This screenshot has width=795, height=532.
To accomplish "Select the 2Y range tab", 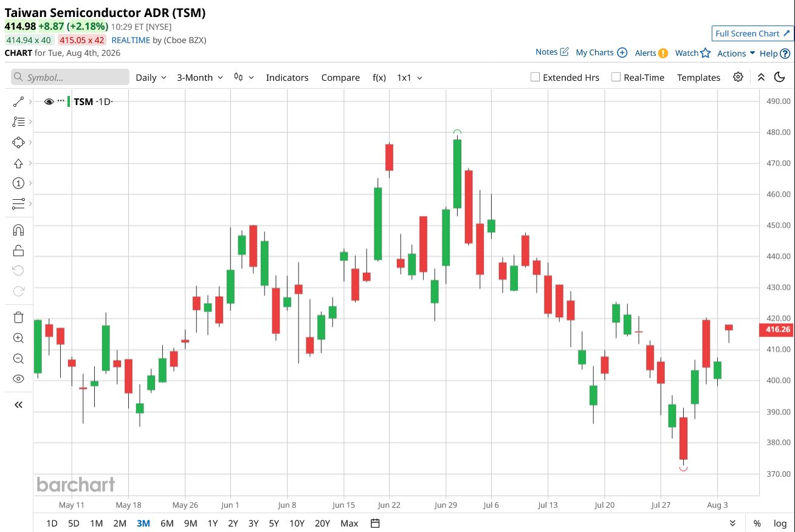I will (233, 523).
